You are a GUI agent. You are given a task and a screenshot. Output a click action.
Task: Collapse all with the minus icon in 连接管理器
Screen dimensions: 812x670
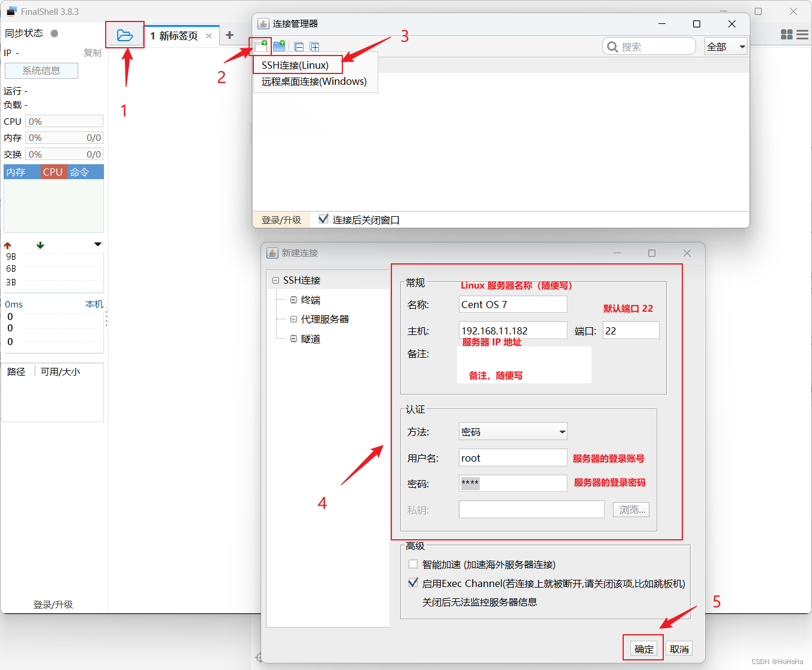[299, 47]
